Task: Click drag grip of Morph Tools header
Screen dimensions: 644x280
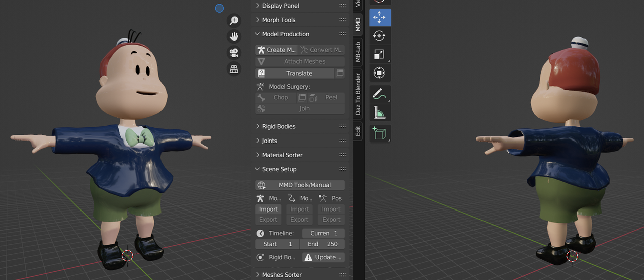Action: coord(343,20)
